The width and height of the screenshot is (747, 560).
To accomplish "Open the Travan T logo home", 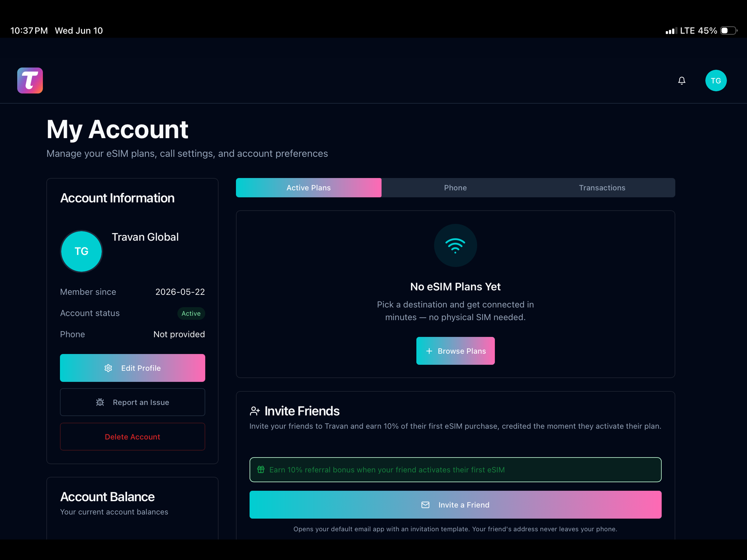I will pyautogui.click(x=30, y=80).
